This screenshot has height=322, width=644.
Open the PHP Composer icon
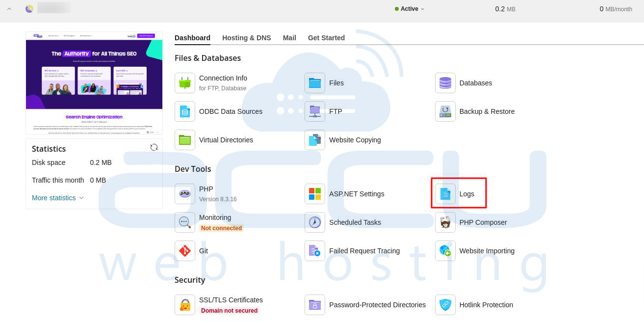(445, 222)
